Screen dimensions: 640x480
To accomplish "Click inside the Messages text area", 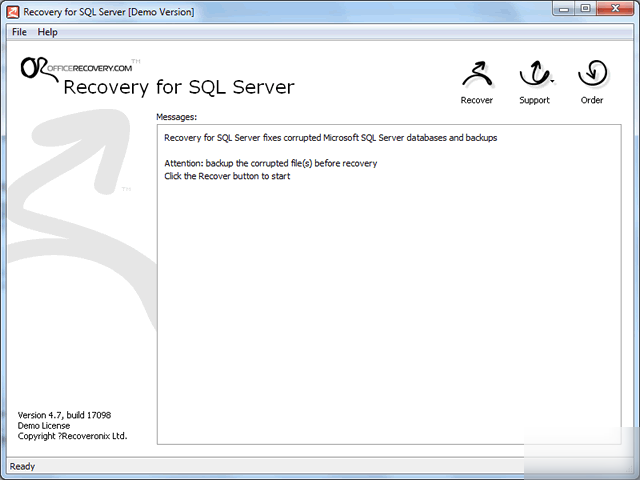I will (x=389, y=284).
